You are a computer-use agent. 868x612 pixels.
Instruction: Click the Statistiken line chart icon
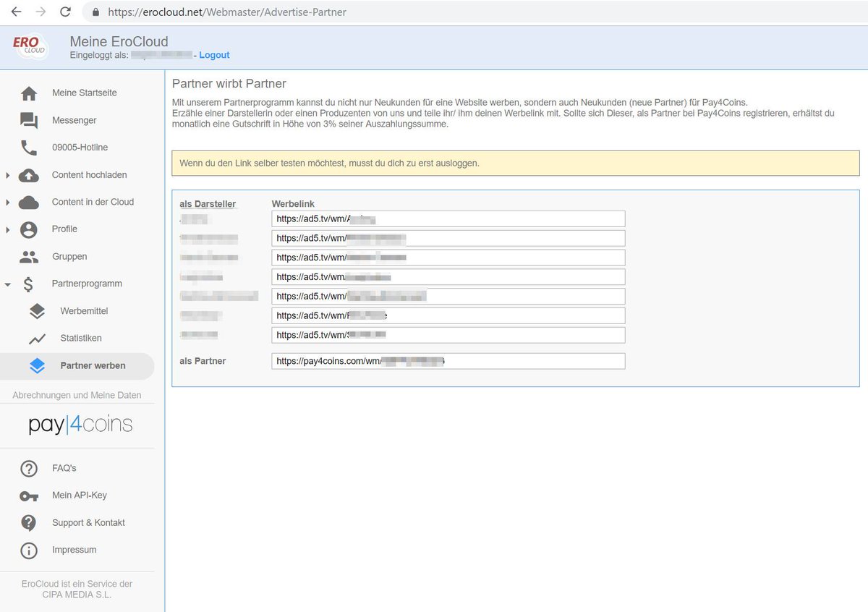pos(37,339)
